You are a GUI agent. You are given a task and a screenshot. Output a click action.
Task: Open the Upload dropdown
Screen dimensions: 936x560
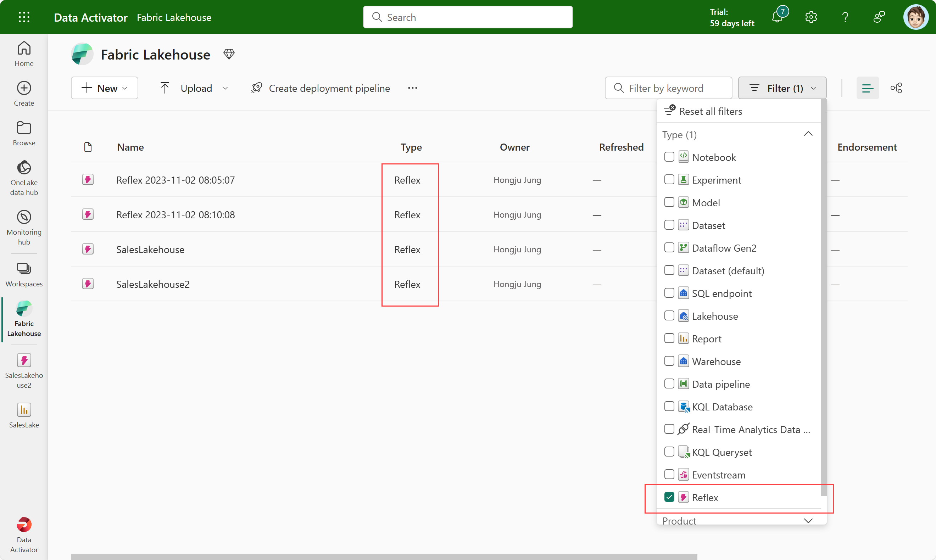pos(194,88)
